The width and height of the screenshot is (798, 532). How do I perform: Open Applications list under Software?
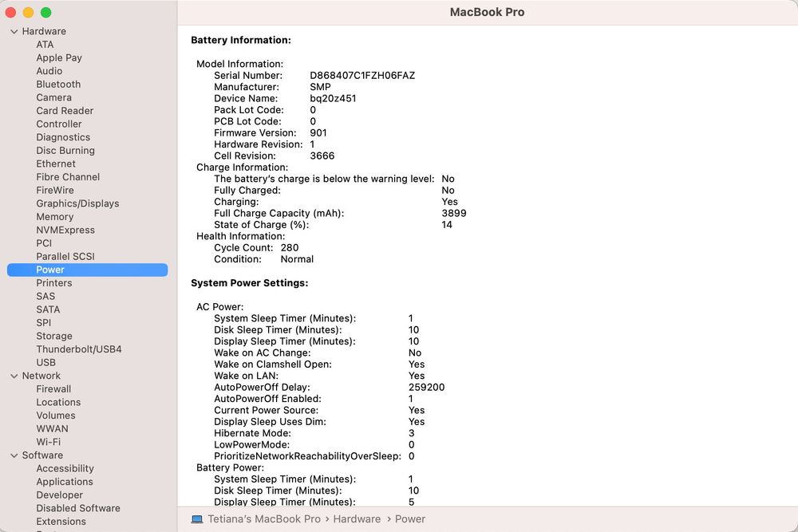(65, 482)
